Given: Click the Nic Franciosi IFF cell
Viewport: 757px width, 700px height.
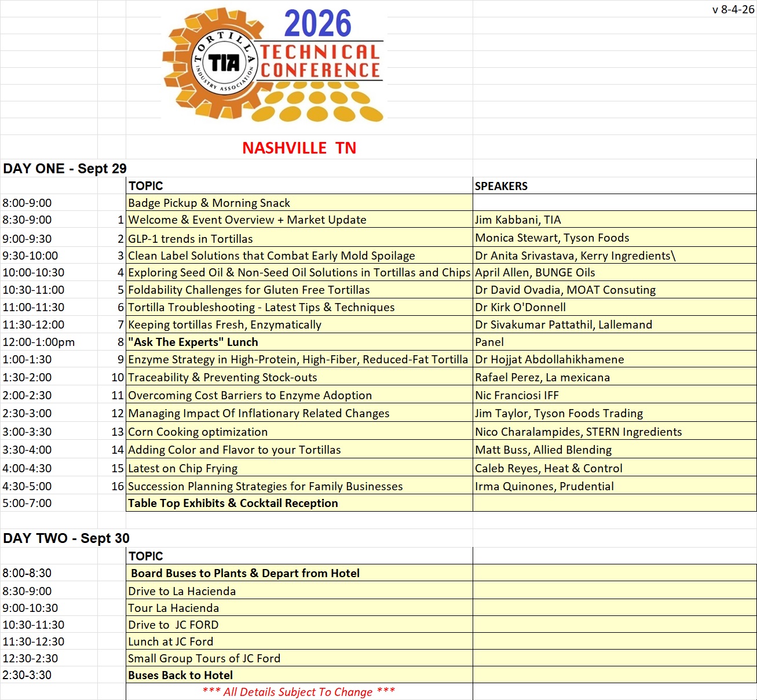Looking at the screenshot, I should [615, 395].
